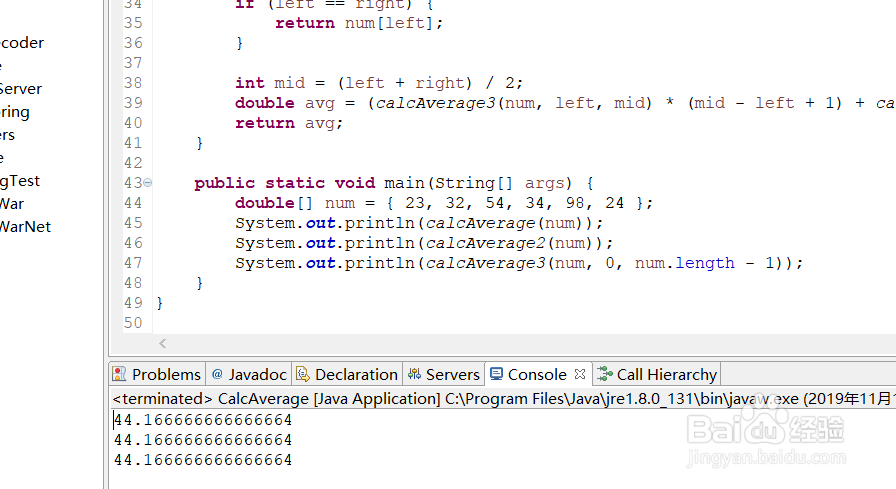The height and width of the screenshot is (489, 896).
Task: Click the calcAverage2 call on line 46
Action: pos(485,243)
